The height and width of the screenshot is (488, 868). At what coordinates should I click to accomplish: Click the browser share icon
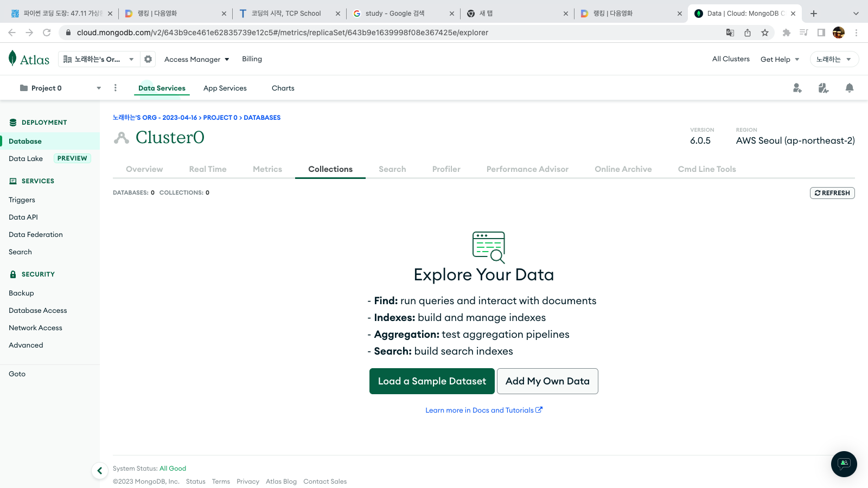point(748,33)
